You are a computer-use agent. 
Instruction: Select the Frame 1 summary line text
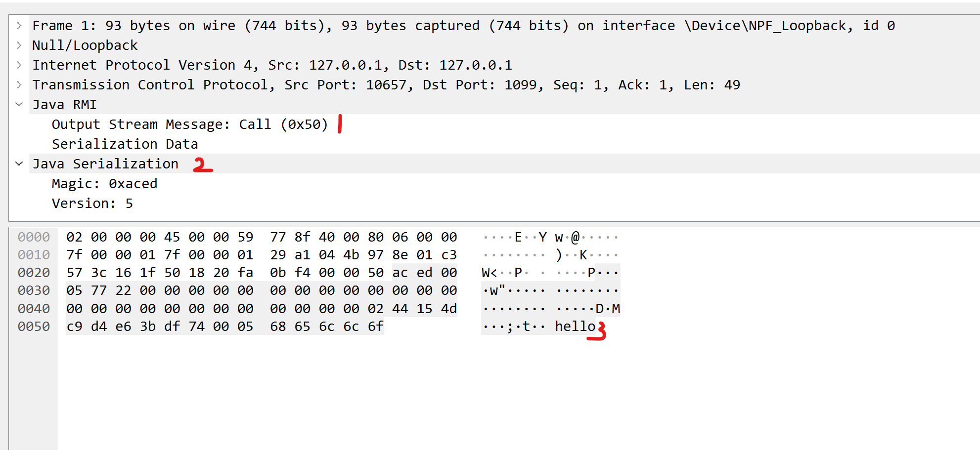tap(463, 26)
